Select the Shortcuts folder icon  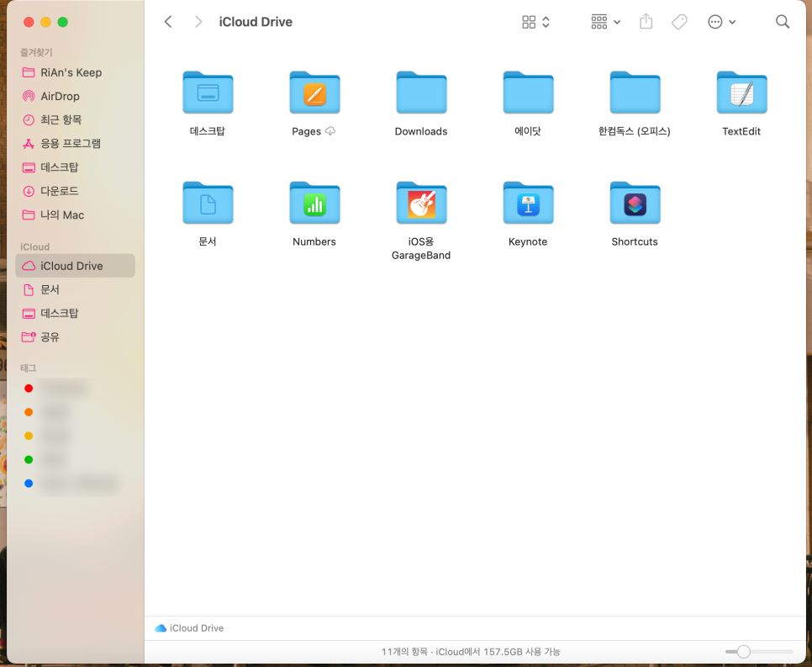coord(635,203)
